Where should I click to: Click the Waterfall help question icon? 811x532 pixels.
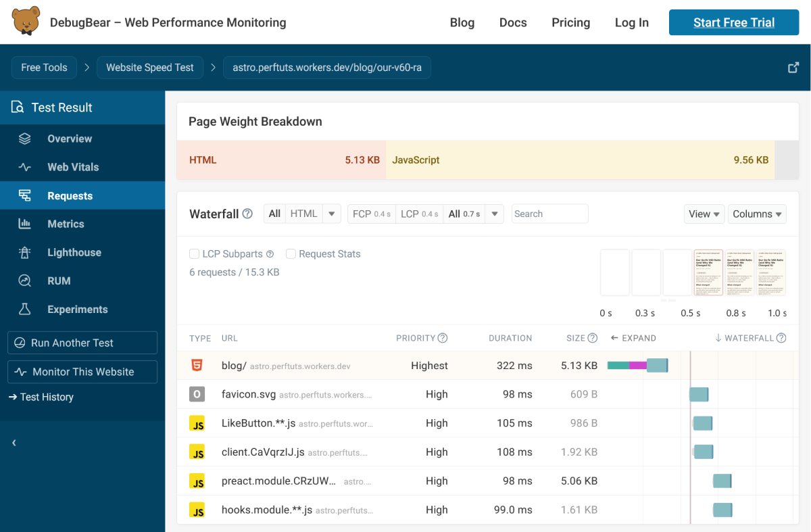pos(247,214)
